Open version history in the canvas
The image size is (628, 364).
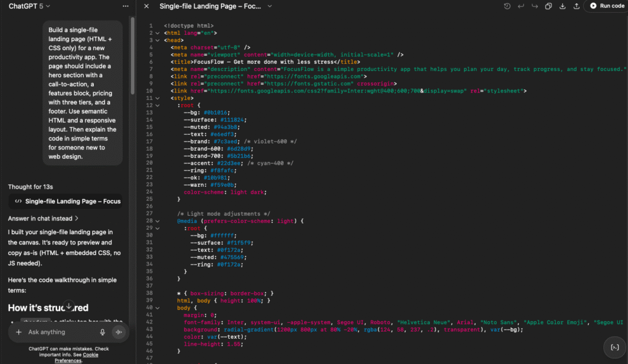click(507, 6)
